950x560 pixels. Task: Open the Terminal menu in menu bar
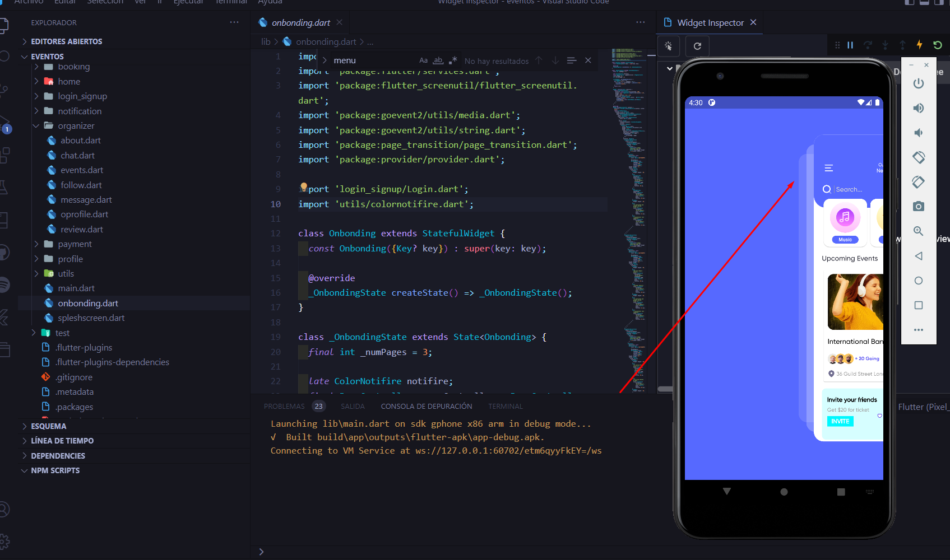tap(231, 2)
